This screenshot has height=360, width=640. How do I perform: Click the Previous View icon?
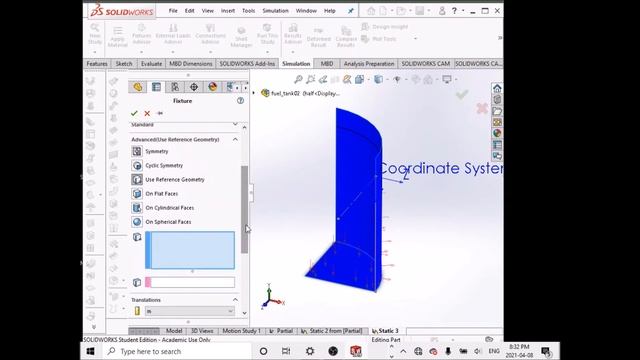(x=323, y=80)
